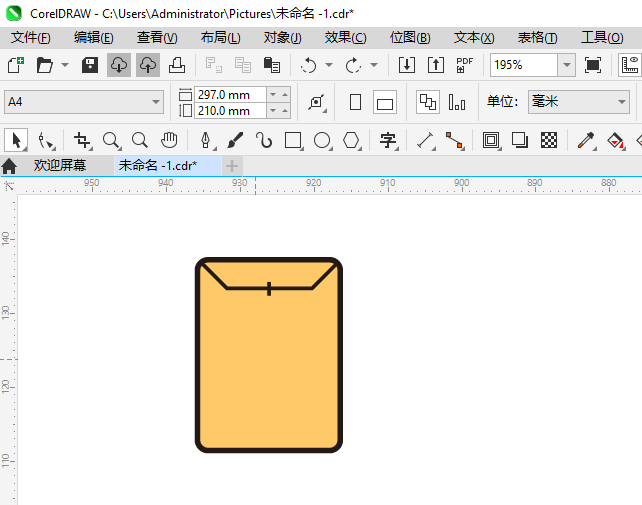Pick the Eyedropper tool
The height and width of the screenshot is (505, 642).
tap(587, 140)
